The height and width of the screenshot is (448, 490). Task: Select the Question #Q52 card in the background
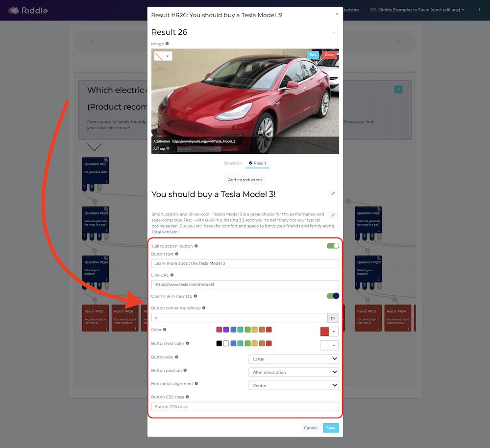coord(368,269)
